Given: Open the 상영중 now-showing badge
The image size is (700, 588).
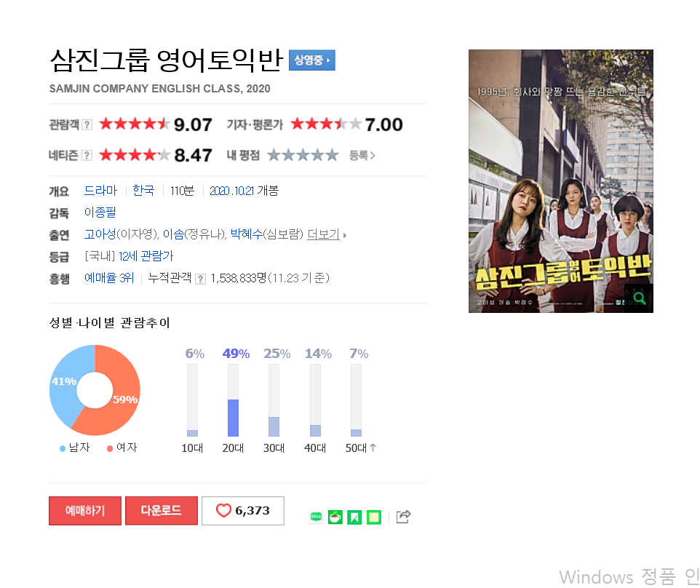Looking at the screenshot, I should coord(311,60).
